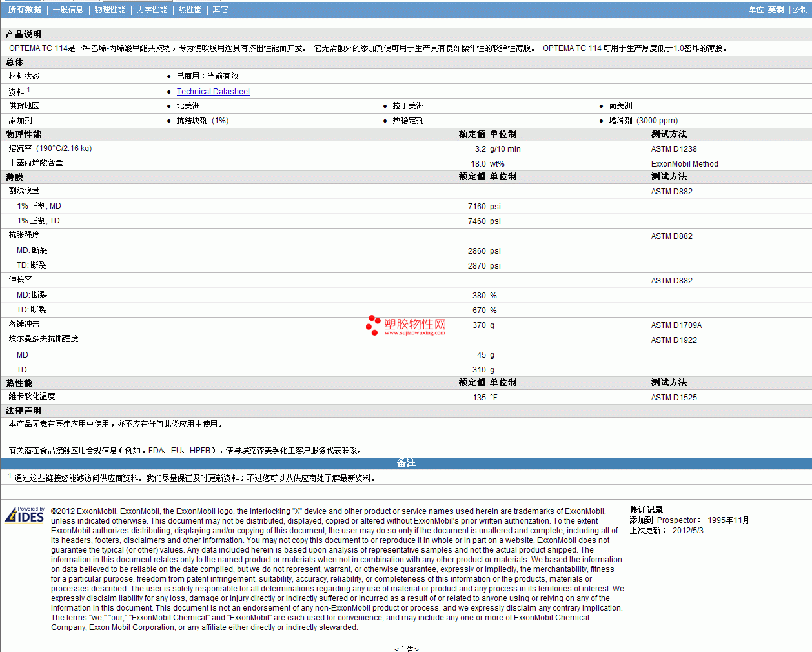Viewport: 812px width, 652px height.
Task: Click the 修订记录 heading
Action: point(646,510)
